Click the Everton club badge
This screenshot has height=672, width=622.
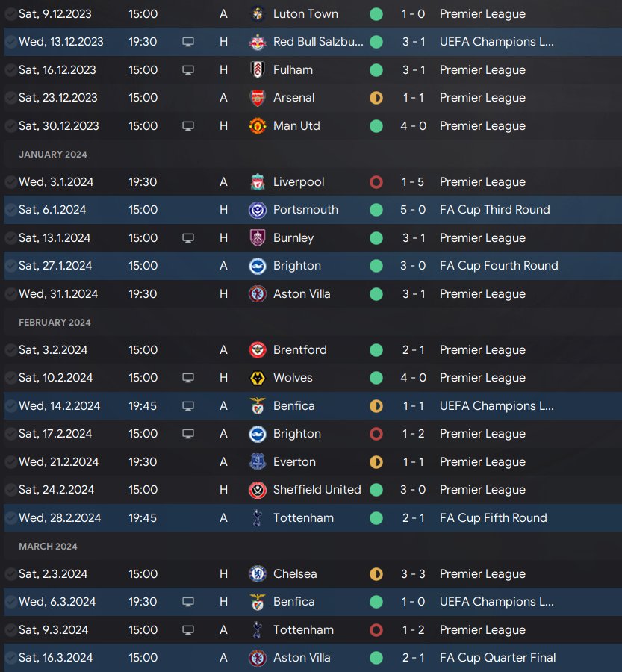pos(257,462)
